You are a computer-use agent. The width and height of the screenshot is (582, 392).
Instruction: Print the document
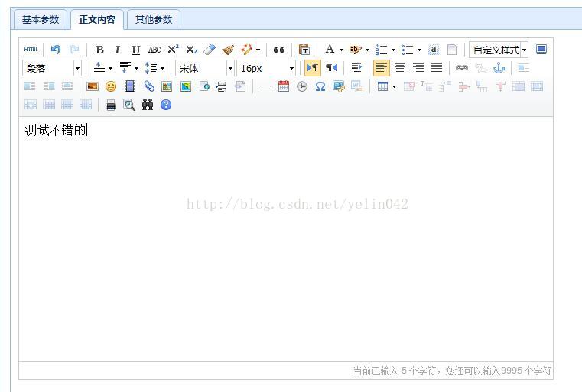coord(111,105)
